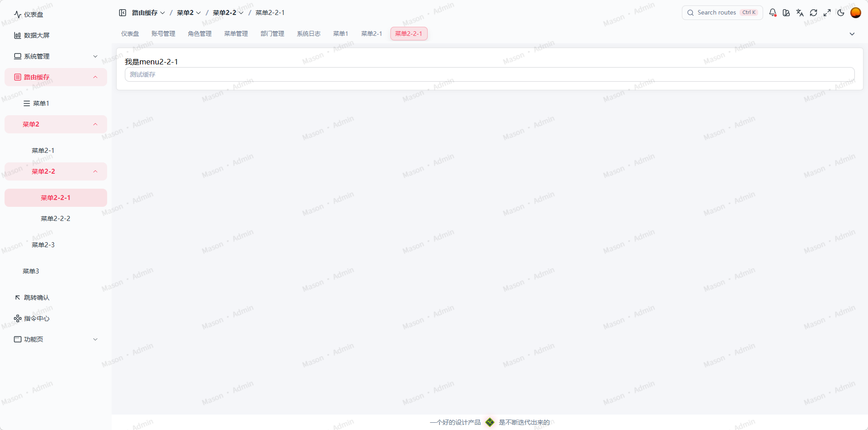Open the theme palette switcher

coord(786,13)
